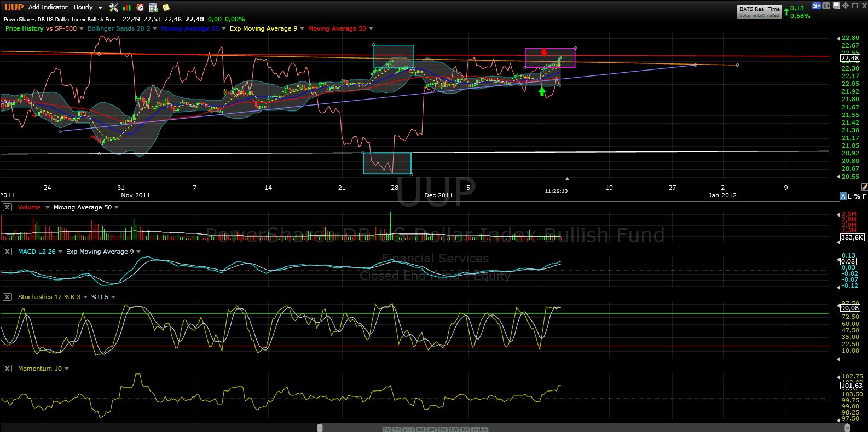Screen dimensions: 868x432
Task: Expand Price History vs SP-500 options
Action: pyautogui.click(x=81, y=28)
